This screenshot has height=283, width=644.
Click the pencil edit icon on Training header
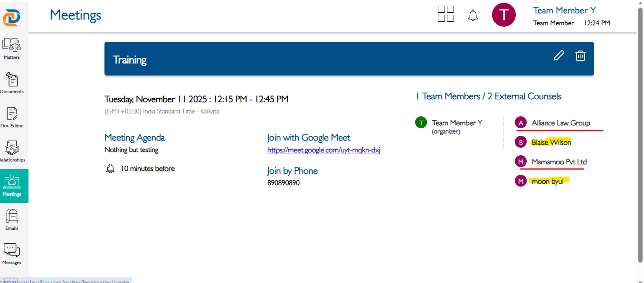559,56
